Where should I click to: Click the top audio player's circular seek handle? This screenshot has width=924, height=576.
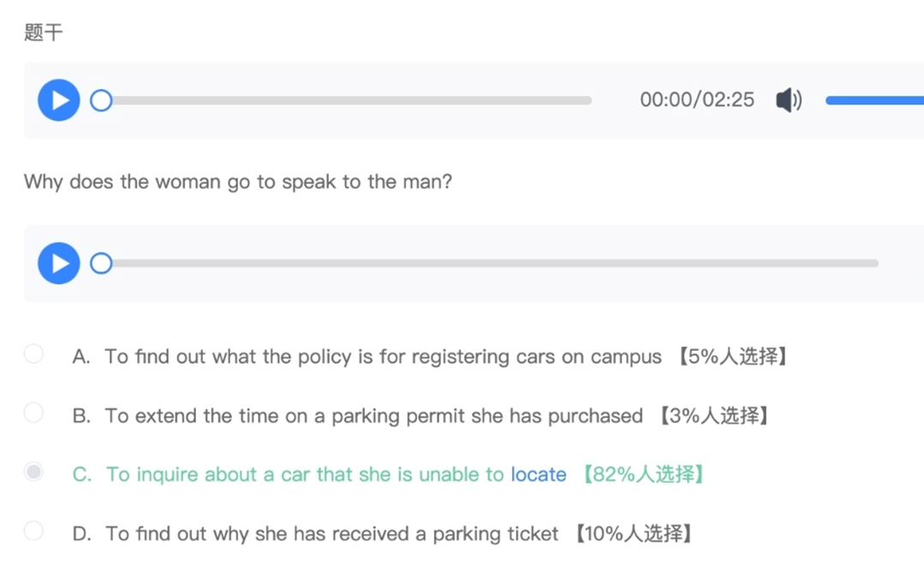coord(101,100)
